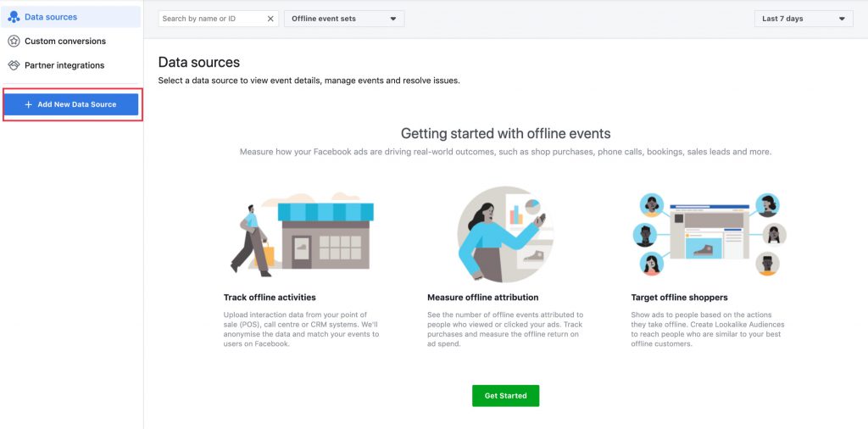Click the storefront shopper illustration
Image resolution: width=868 pixels, height=429 pixels.
coord(302,234)
